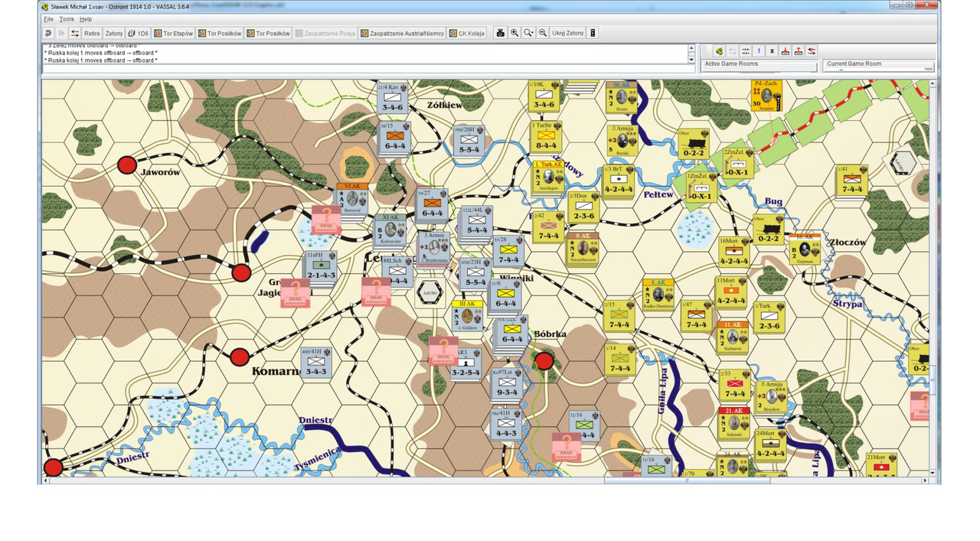980x541 pixels.
Task: Select the 1/3 BrT 4-2-4-4 counter
Action: [x=618, y=179]
